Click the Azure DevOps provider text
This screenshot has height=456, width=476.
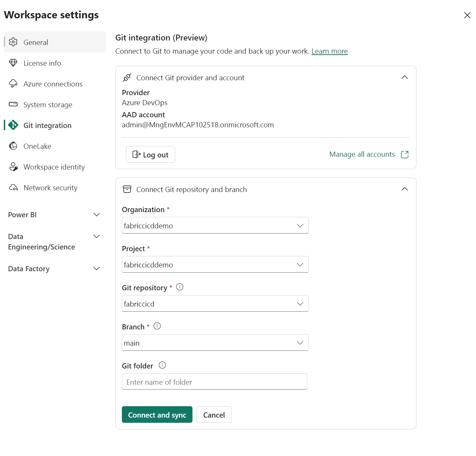click(x=145, y=103)
